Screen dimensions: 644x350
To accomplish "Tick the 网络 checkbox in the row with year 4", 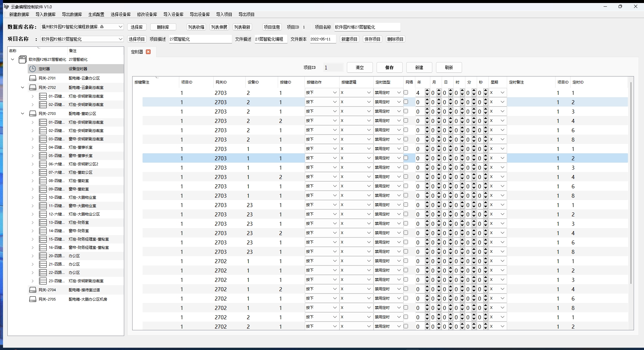I will click(x=406, y=93).
